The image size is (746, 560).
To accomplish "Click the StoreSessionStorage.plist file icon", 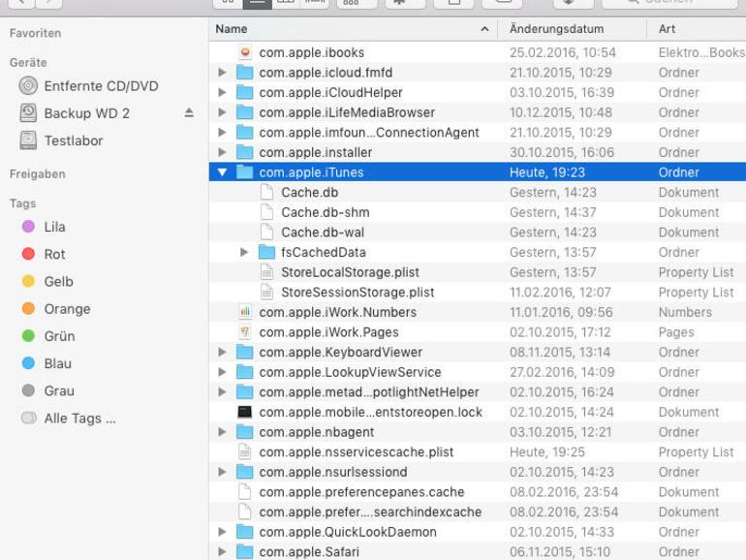I will [x=266, y=293].
